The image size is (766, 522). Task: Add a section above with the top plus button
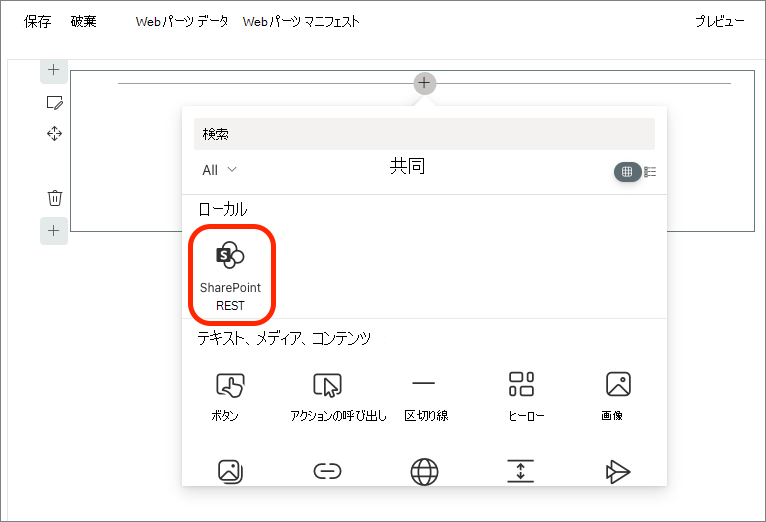pyautogui.click(x=54, y=70)
